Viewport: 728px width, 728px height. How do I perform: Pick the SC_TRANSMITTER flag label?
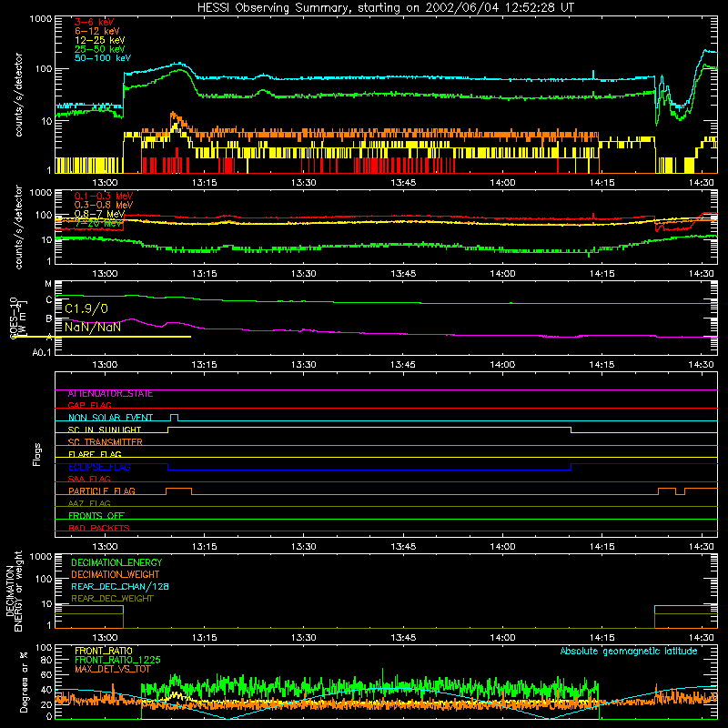(106, 442)
